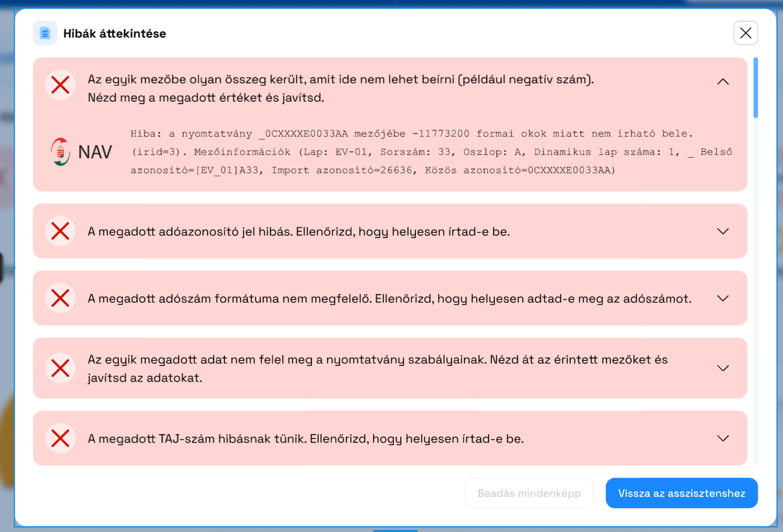The height and width of the screenshot is (532, 783).
Task: Expand the nyomtatvány szabályainak error row
Action: pyautogui.click(x=723, y=368)
